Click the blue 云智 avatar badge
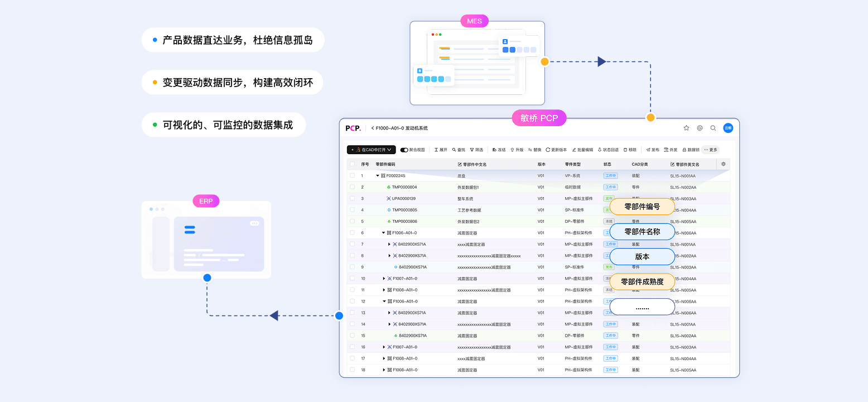The width and height of the screenshot is (868, 402). 729,128
